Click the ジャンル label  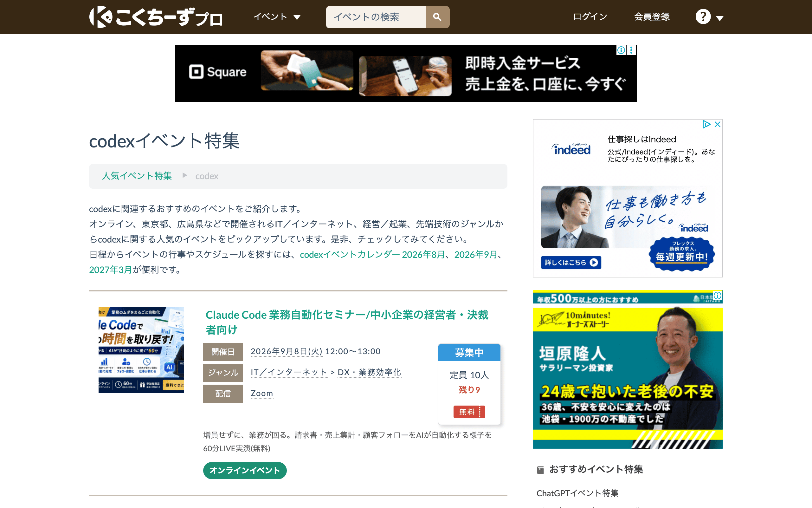pyautogui.click(x=223, y=373)
